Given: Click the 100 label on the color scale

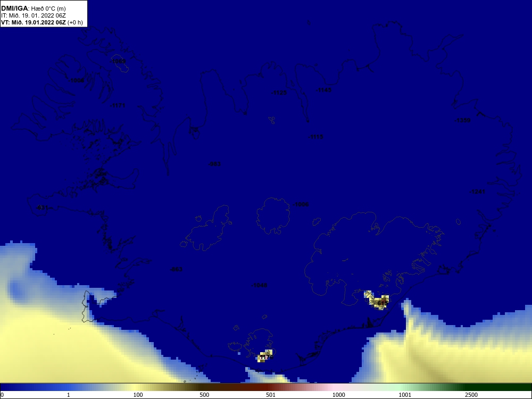Looking at the screenshot, I should [x=138, y=395].
